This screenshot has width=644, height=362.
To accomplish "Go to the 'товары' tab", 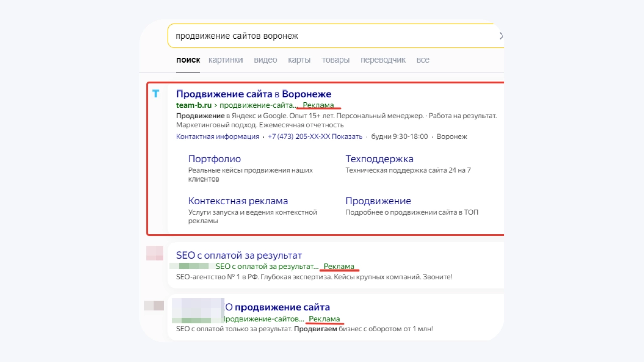I will coord(336,60).
